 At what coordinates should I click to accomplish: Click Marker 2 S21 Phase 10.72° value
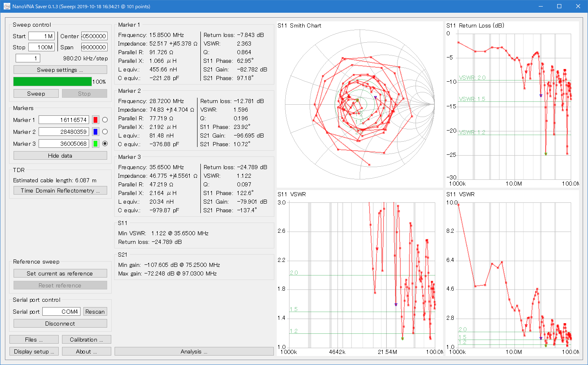(x=242, y=144)
